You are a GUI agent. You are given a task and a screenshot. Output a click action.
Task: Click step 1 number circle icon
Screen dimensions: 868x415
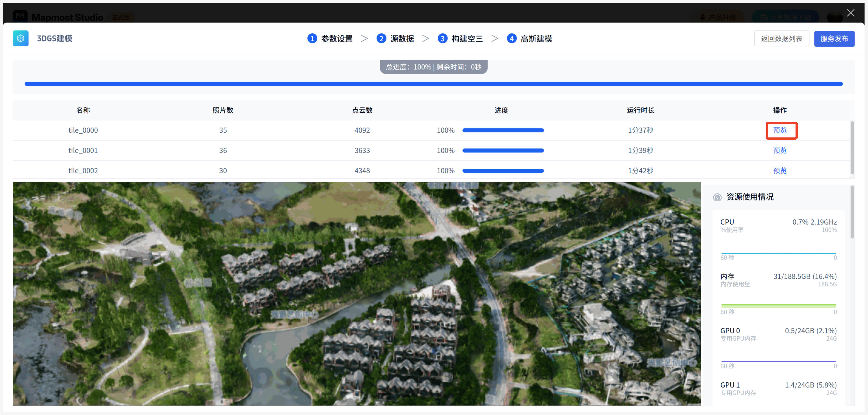coord(312,39)
